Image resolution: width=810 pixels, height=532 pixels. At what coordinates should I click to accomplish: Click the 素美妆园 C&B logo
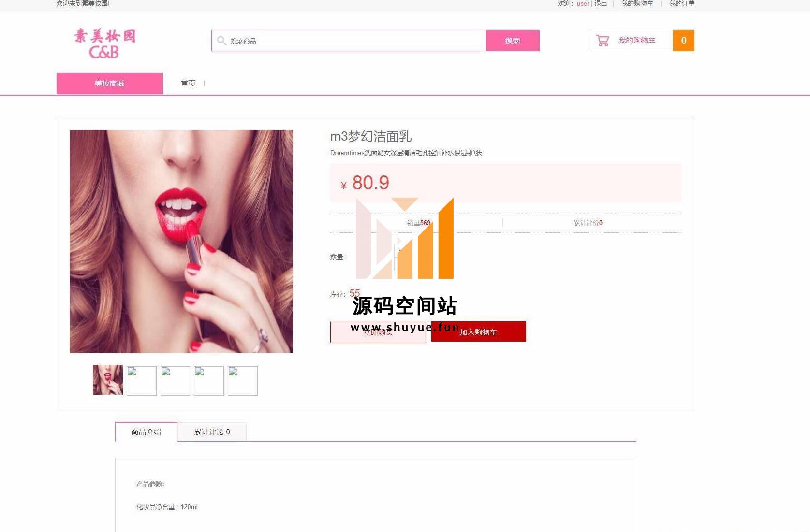104,43
